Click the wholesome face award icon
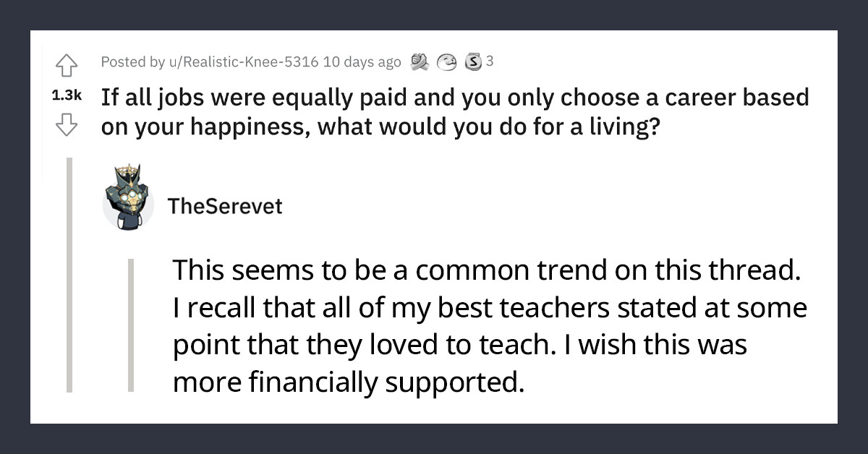This screenshot has width=868, height=454. click(x=447, y=63)
